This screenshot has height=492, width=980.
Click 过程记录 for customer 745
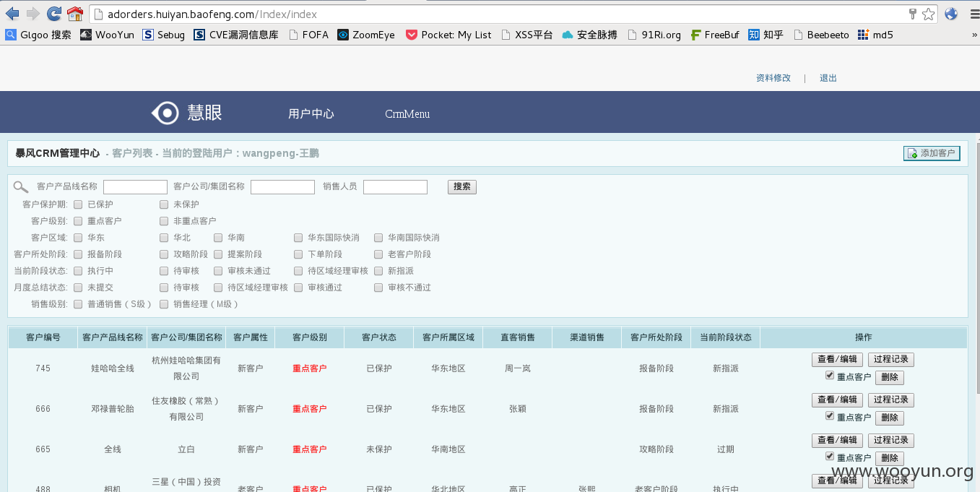(x=890, y=360)
